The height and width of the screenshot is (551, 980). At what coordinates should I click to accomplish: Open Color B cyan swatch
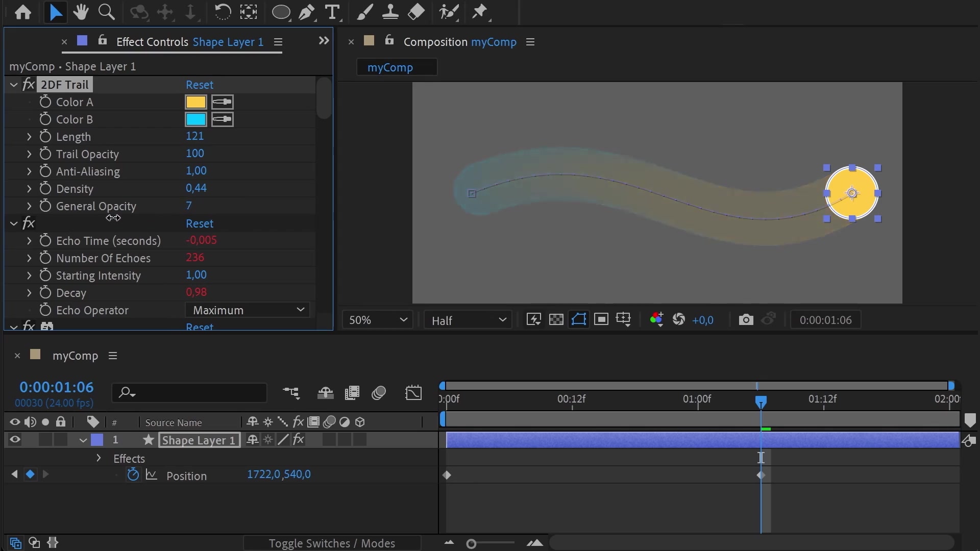[x=196, y=119]
